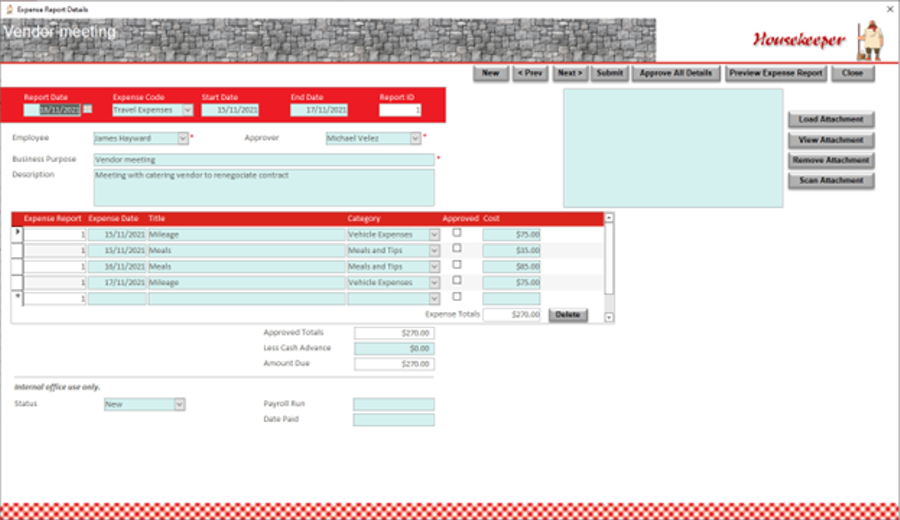Screen dimensions: 900x520
Task: Click the Payroll Run field
Action: [394, 404]
